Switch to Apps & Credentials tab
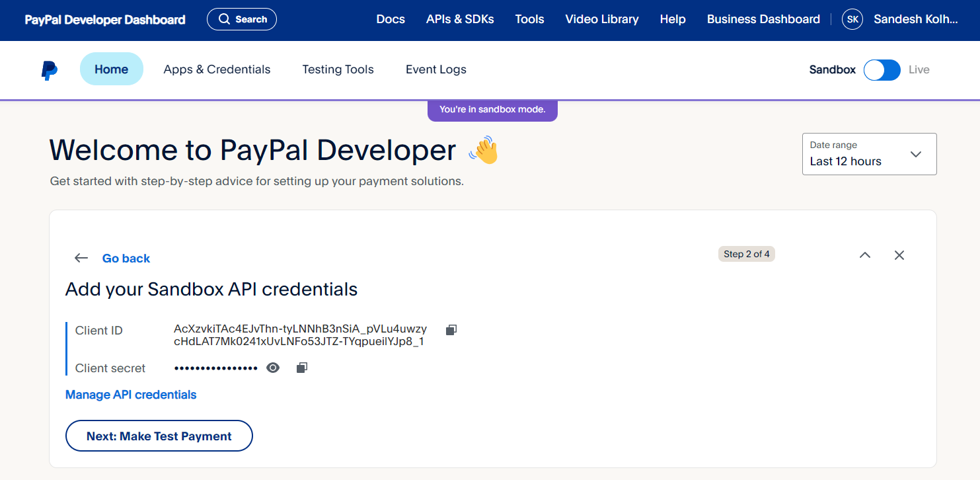The height and width of the screenshot is (480, 980). [x=217, y=69]
